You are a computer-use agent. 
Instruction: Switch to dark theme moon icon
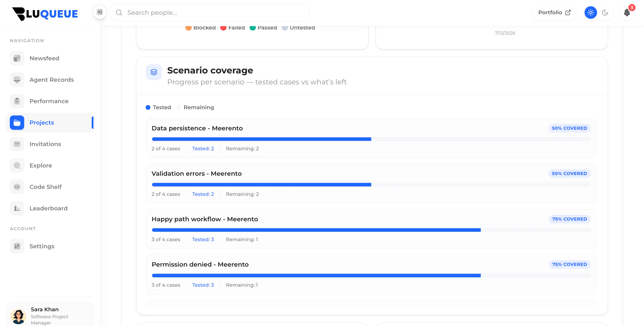coord(605,13)
